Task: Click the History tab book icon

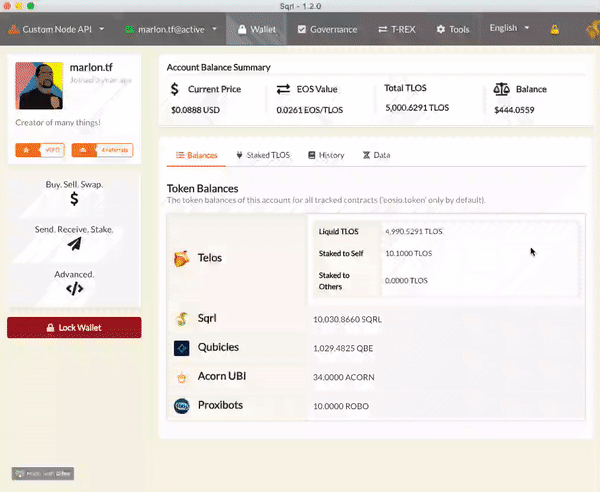Action: point(312,155)
